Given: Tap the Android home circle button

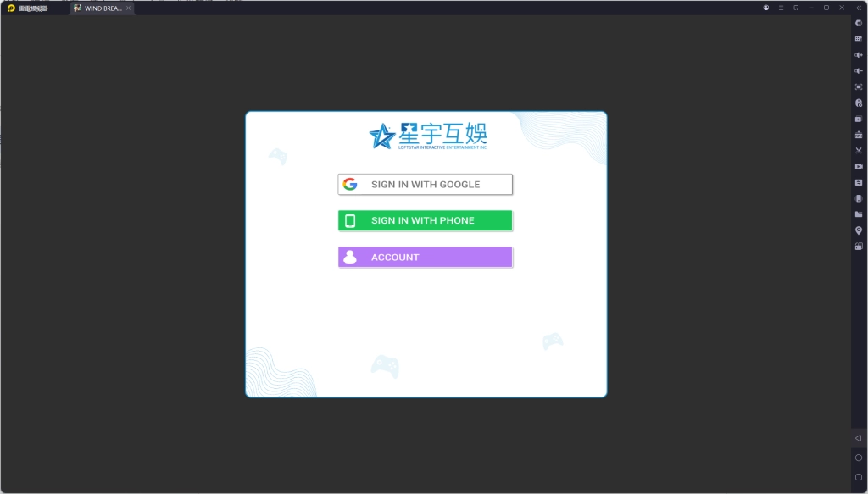Looking at the screenshot, I should coord(859,458).
